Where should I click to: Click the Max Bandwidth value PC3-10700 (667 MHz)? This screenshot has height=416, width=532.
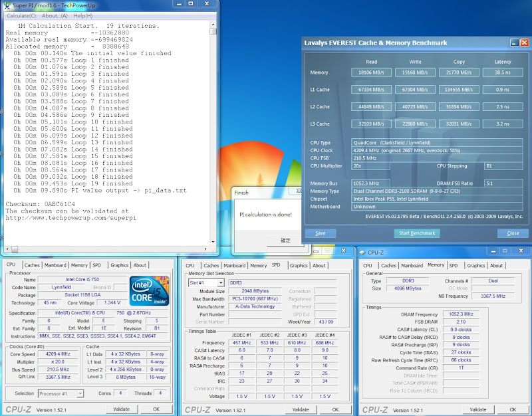[255, 299]
